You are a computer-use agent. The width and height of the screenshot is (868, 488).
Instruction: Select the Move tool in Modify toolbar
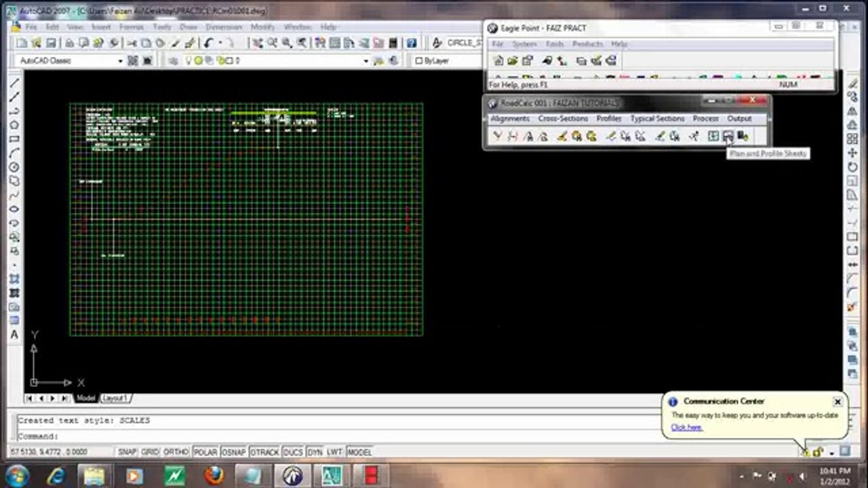click(852, 153)
